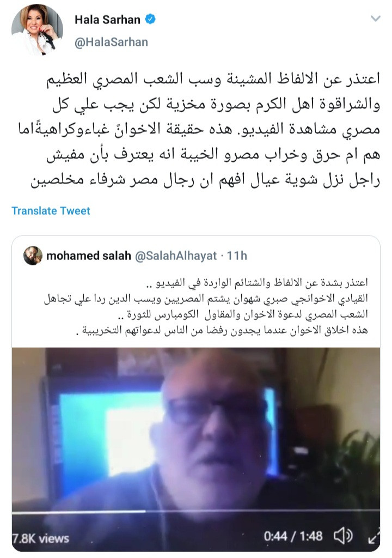Toggle the video mute speaker icon

[x=343, y=536]
